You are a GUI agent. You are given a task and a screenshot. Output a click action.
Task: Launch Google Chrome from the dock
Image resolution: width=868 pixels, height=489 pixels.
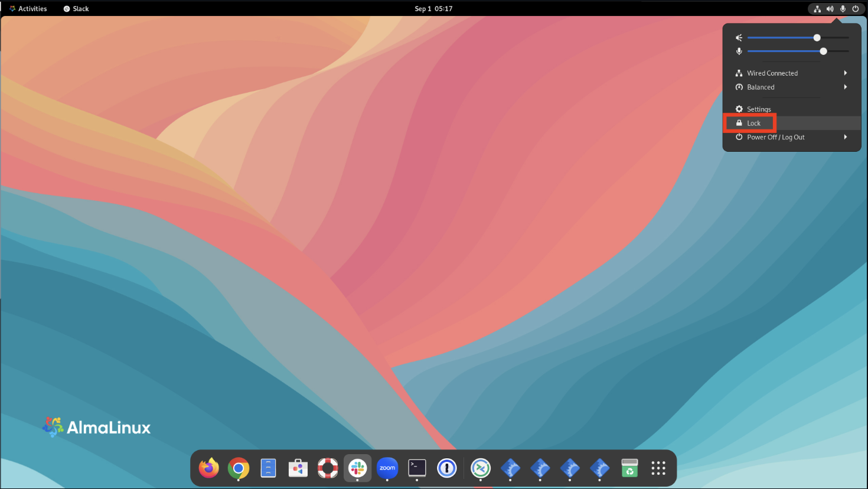pos(239,468)
